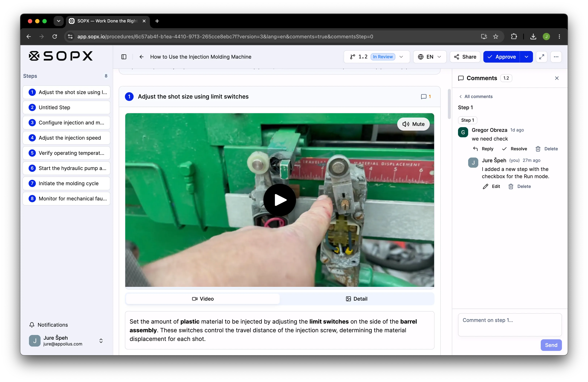Click the Comment on step 1 input field
Image resolution: width=588 pixels, height=382 pixels.
[510, 325]
